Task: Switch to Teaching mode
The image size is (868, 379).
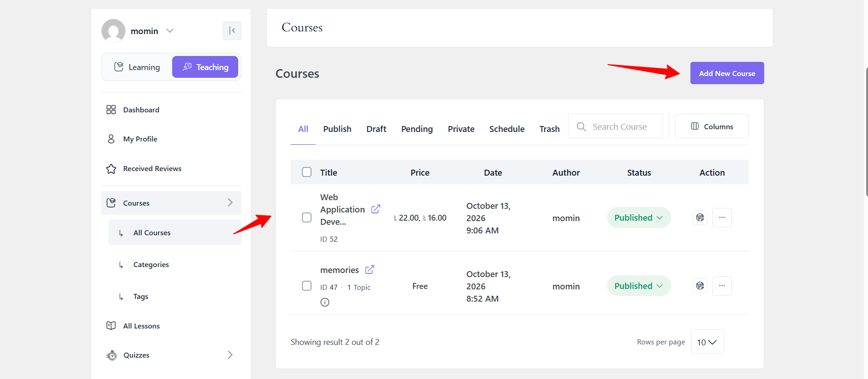Action: [205, 67]
